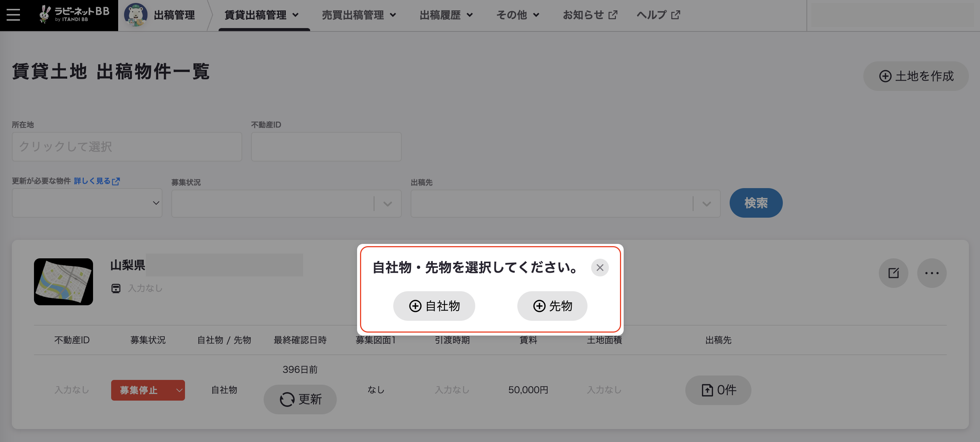Click the ラビーネットBB rabbit logo
980x442 pixels.
74,14
